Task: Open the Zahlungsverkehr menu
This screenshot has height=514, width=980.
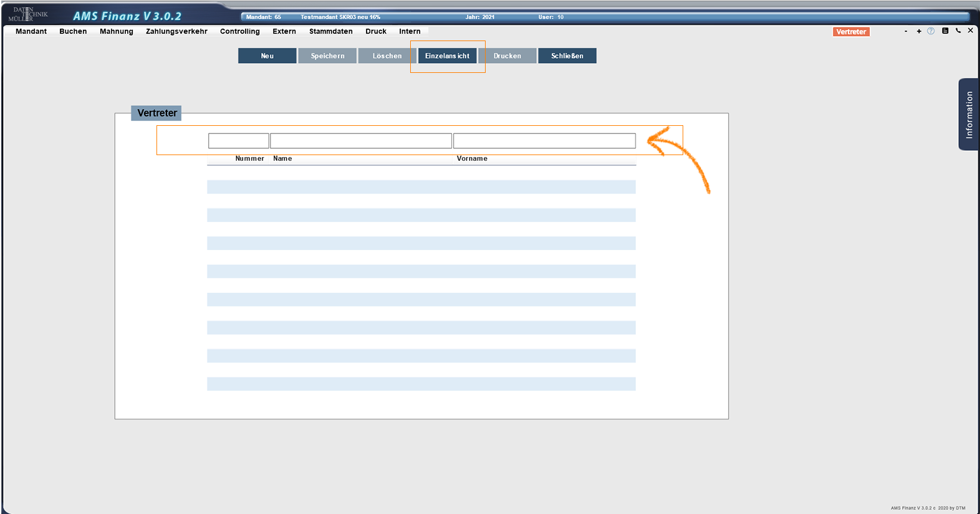Action: [x=176, y=31]
